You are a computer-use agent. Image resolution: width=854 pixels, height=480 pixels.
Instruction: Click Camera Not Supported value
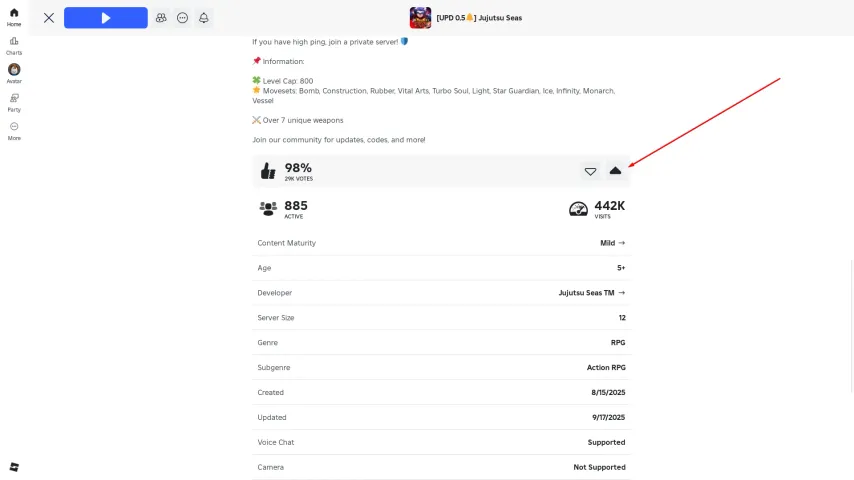pyautogui.click(x=599, y=467)
